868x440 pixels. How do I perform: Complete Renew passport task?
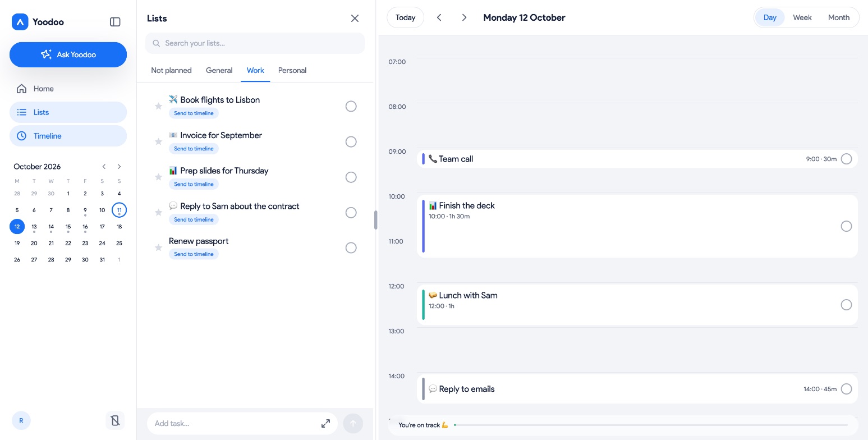point(351,247)
